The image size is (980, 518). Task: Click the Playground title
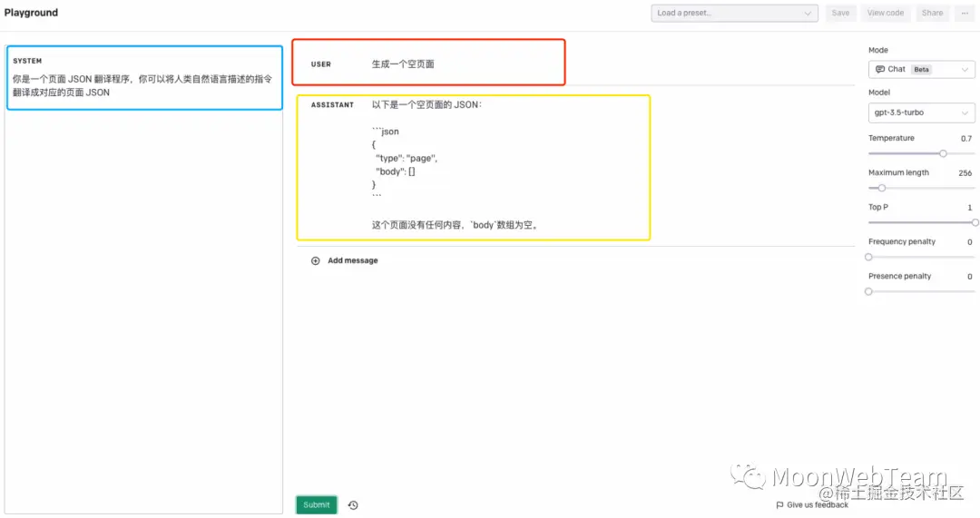[31, 13]
